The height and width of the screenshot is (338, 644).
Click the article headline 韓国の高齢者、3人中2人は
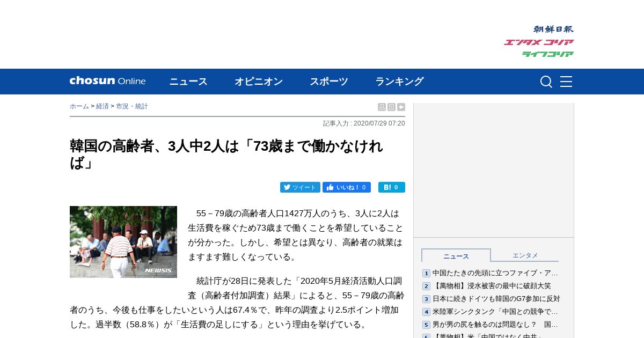[x=226, y=154]
